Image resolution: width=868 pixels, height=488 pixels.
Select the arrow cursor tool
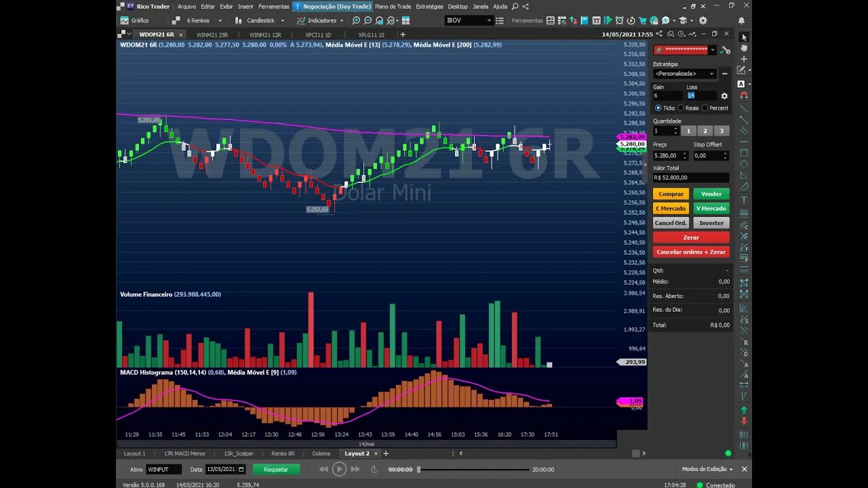click(x=744, y=37)
